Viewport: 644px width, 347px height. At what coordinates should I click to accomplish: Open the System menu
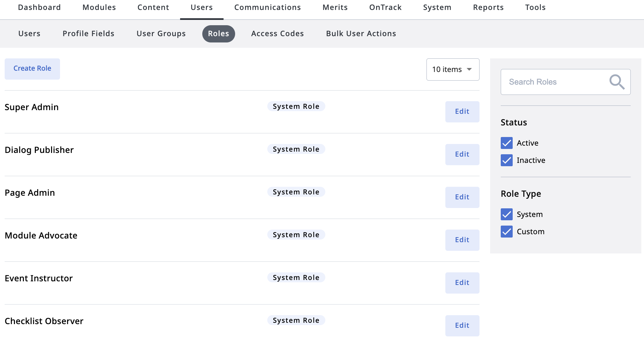point(437,7)
